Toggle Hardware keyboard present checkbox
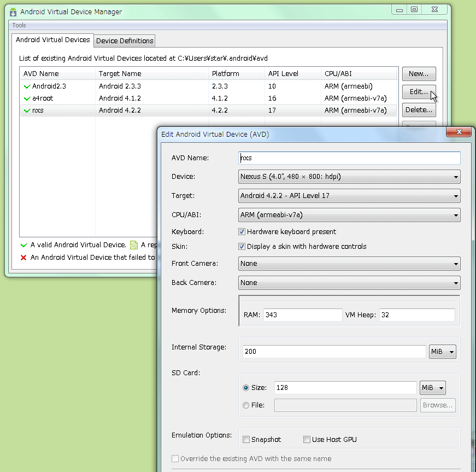This screenshot has width=476, height=472. coord(242,232)
